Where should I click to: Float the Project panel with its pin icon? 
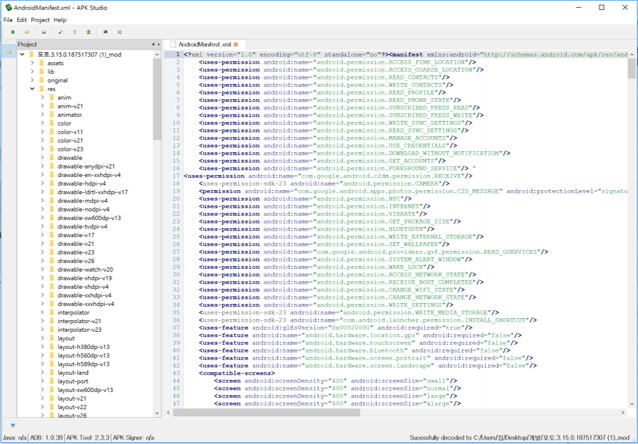pyautogui.click(x=153, y=44)
